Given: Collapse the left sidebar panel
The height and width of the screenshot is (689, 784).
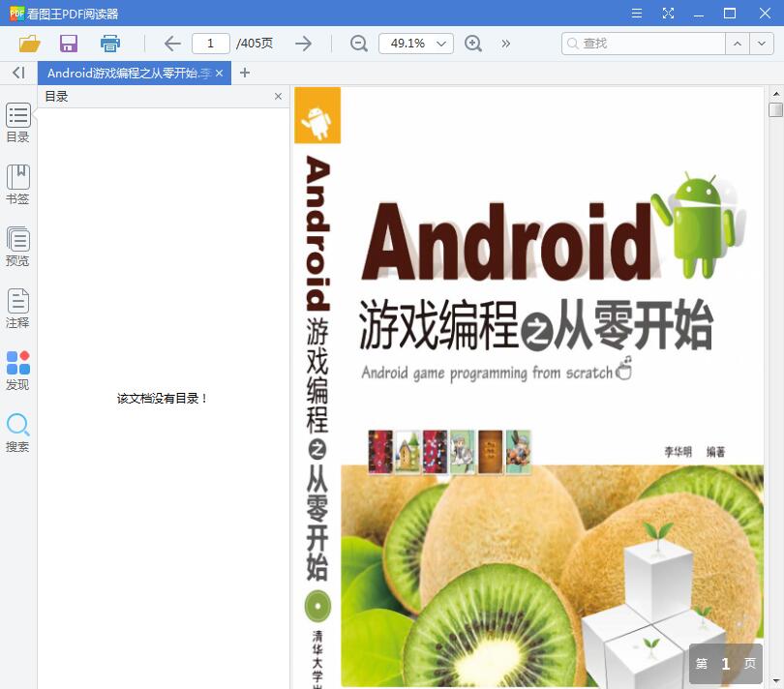Looking at the screenshot, I should (x=17, y=73).
